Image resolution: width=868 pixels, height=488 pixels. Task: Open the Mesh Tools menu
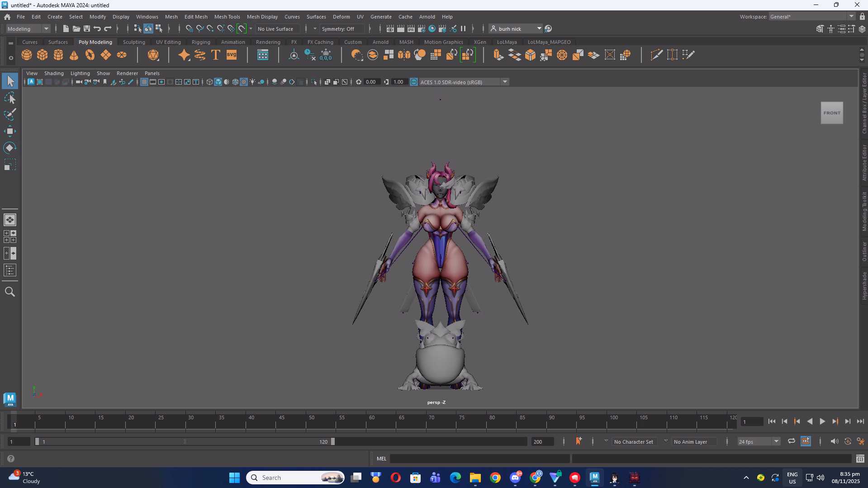pos(227,17)
